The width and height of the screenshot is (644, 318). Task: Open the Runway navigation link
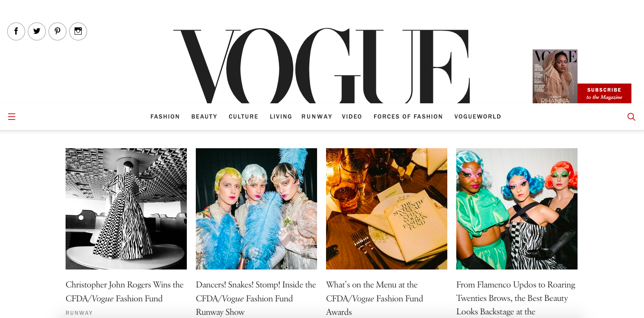tap(317, 116)
